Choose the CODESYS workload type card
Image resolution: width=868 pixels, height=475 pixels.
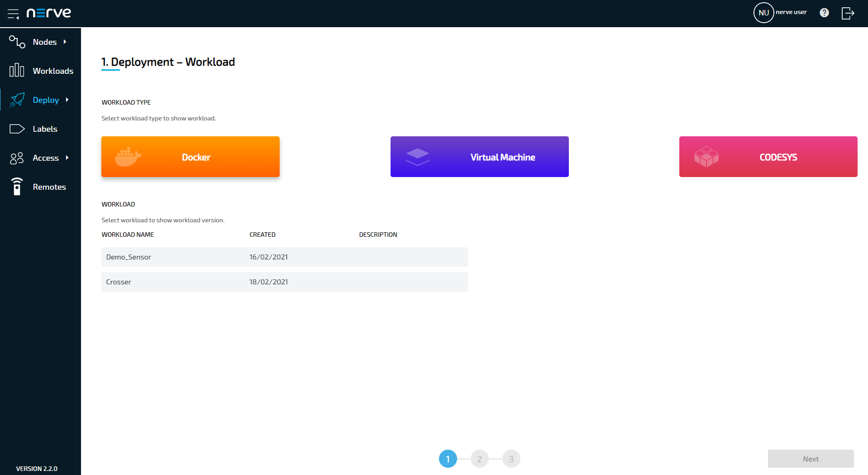click(768, 157)
